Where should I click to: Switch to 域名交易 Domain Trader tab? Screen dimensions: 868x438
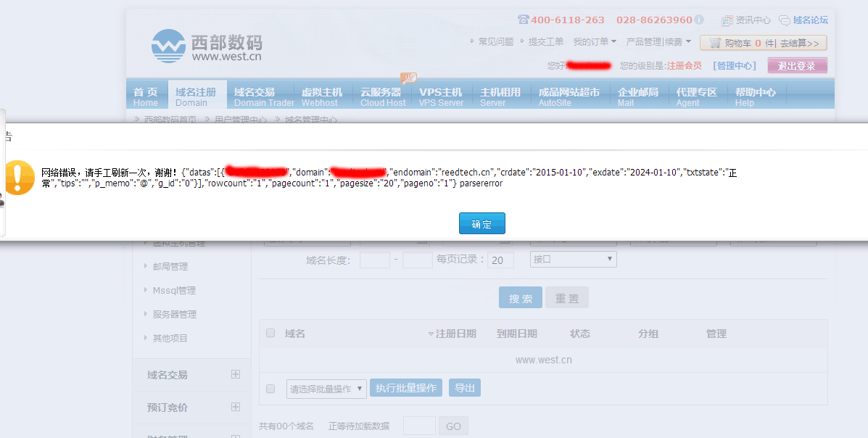263,96
